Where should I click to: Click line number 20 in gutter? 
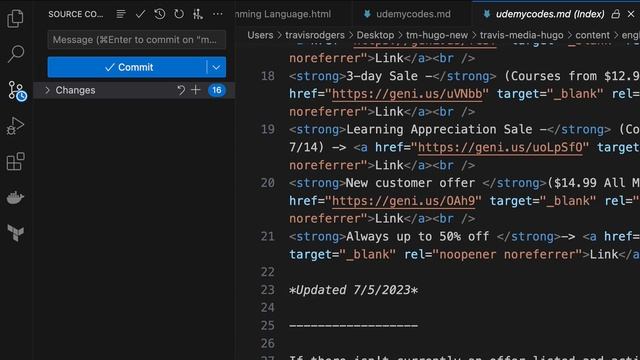pos(268,183)
